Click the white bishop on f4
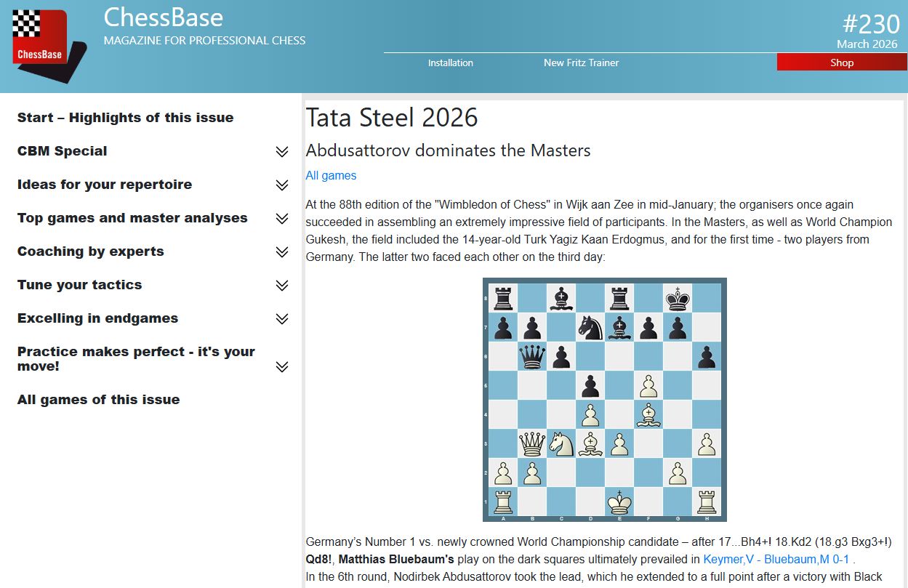The height and width of the screenshot is (588, 908). click(648, 414)
